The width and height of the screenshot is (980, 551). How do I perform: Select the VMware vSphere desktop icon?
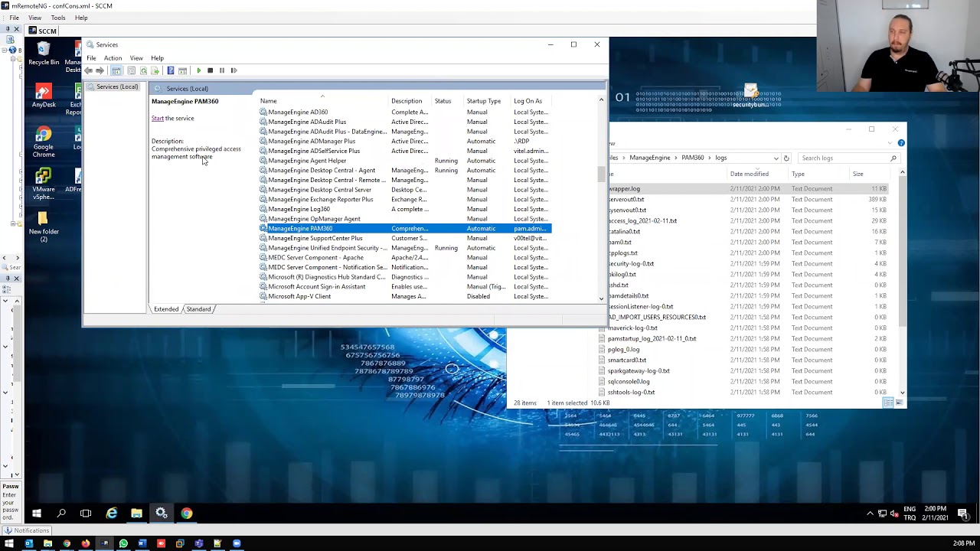pos(44,184)
